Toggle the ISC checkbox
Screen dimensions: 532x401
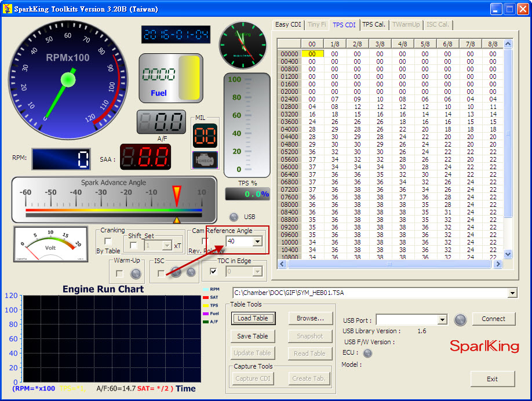click(161, 274)
